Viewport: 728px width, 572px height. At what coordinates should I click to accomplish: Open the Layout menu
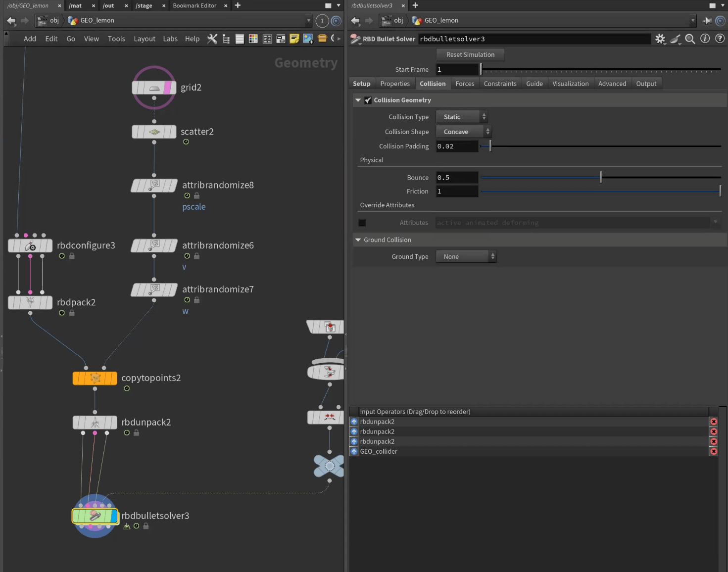tap(144, 39)
